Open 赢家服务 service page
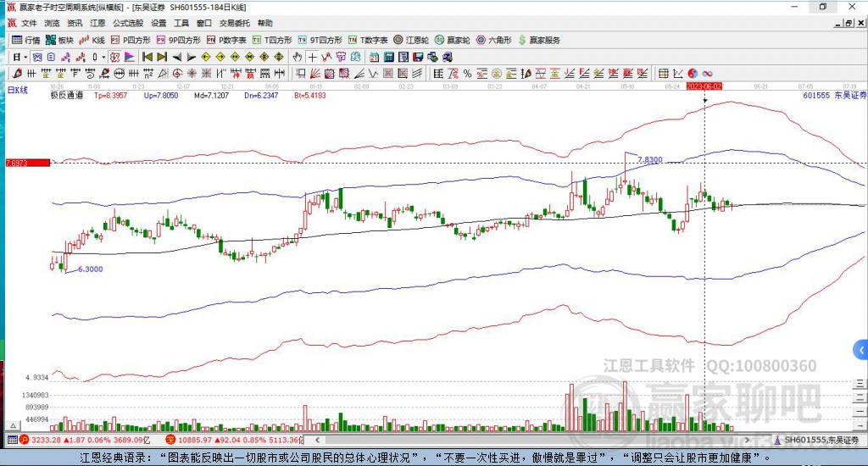 pos(539,40)
